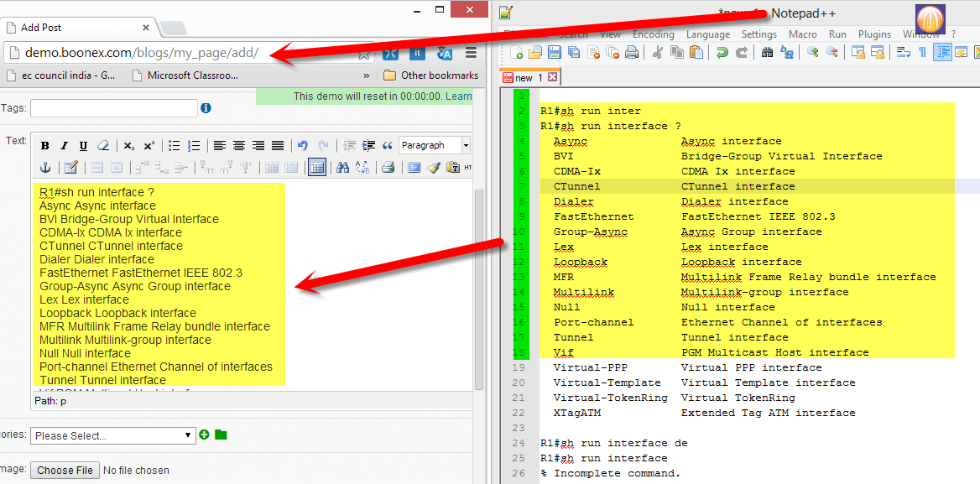Screen dimensions: 980x484
Task: Open the Encoding menu in Notepad++
Action: pos(653,34)
